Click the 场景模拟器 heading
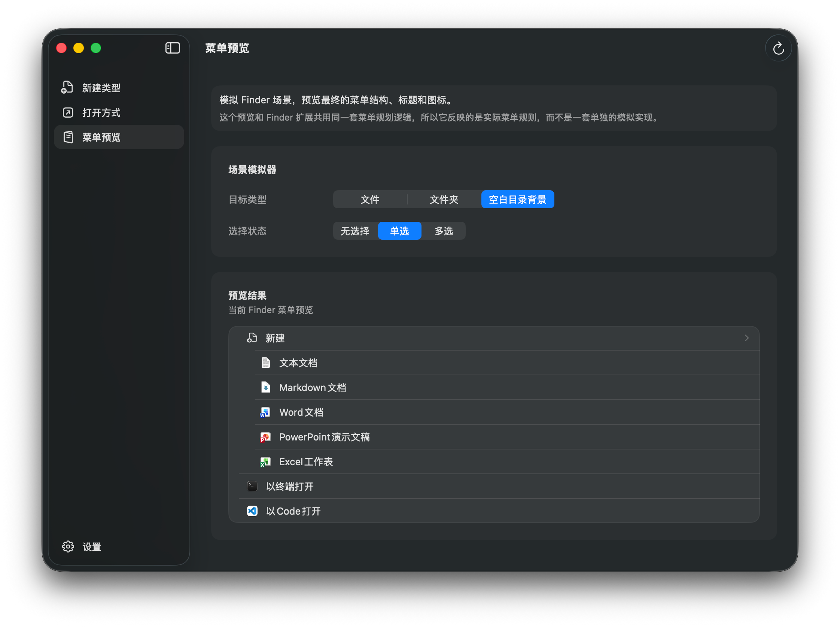Image resolution: width=840 pixels, height=627 pixels. 252,170
